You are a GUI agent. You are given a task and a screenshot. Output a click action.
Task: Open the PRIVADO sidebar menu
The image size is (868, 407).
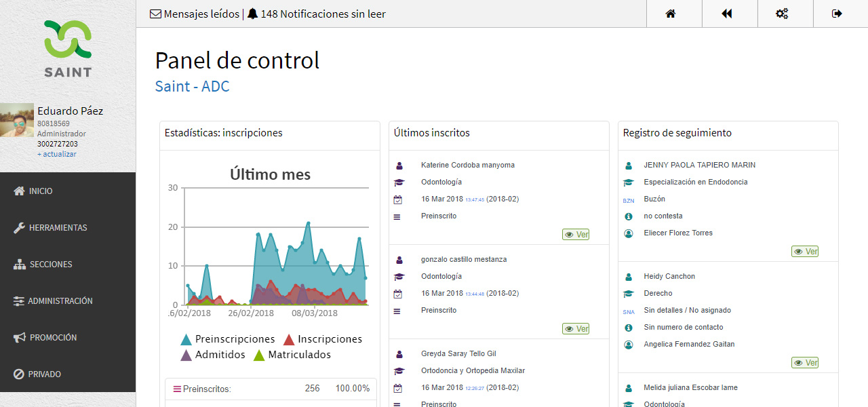pos(68,374)
